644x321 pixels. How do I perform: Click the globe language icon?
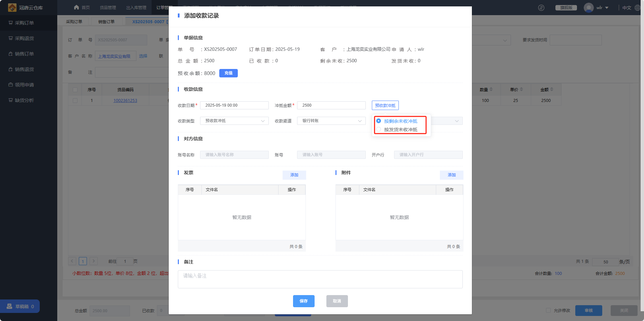pos(637,8)
